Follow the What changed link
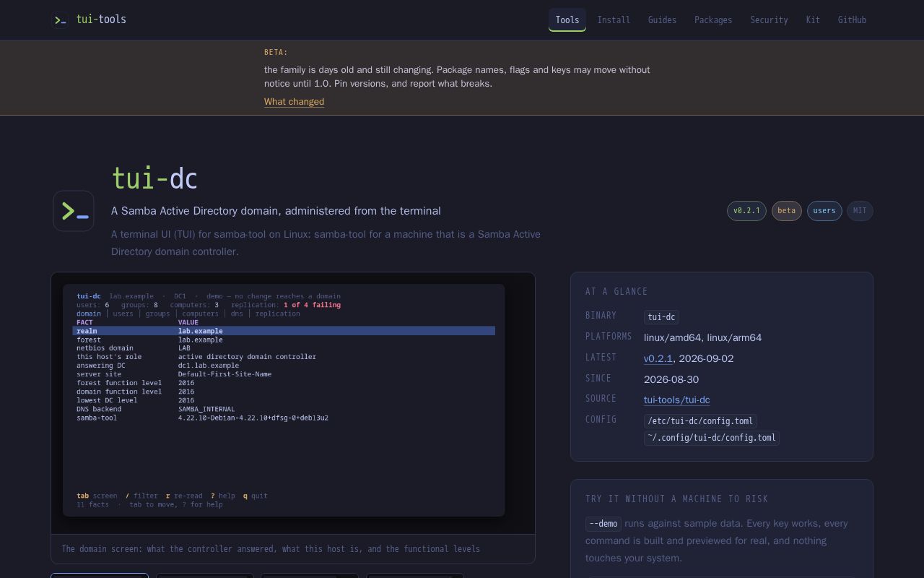Image resolution: width=924 pixels, height=578 pixels. tap(294, 102)
